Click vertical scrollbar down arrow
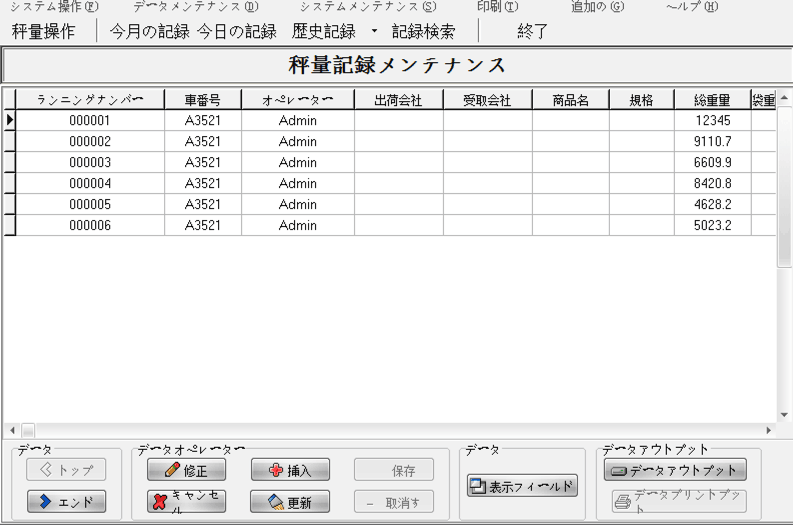 click(784, 415)
